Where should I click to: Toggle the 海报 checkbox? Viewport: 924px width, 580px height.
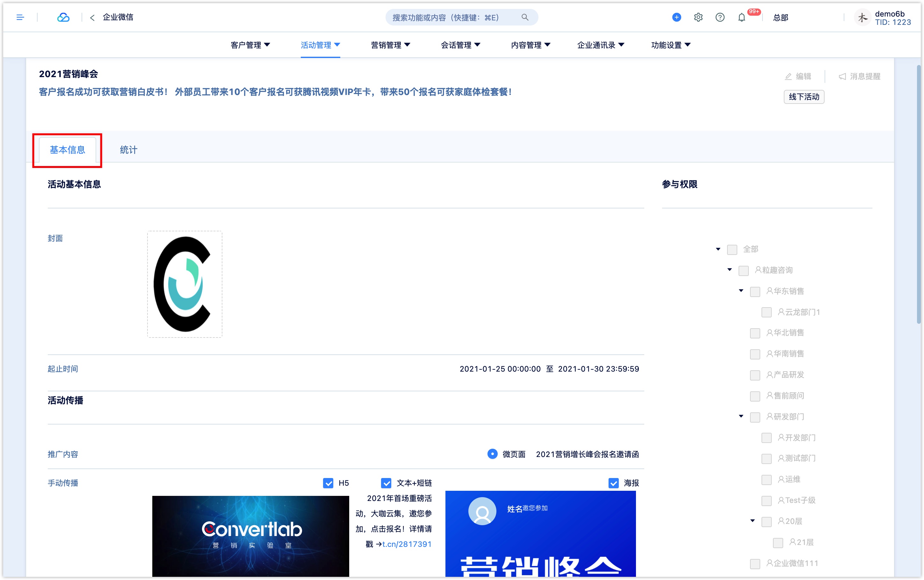coord(613,483)
